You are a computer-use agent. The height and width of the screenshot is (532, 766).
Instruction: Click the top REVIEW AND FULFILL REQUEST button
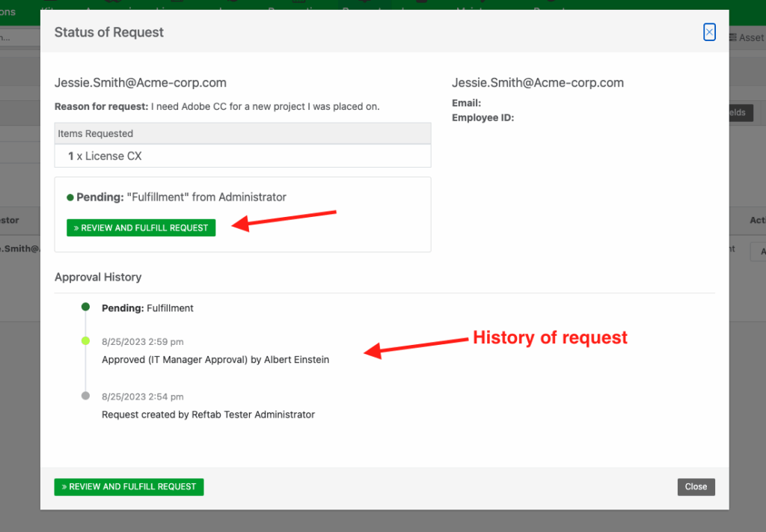(x=141, y=227)
